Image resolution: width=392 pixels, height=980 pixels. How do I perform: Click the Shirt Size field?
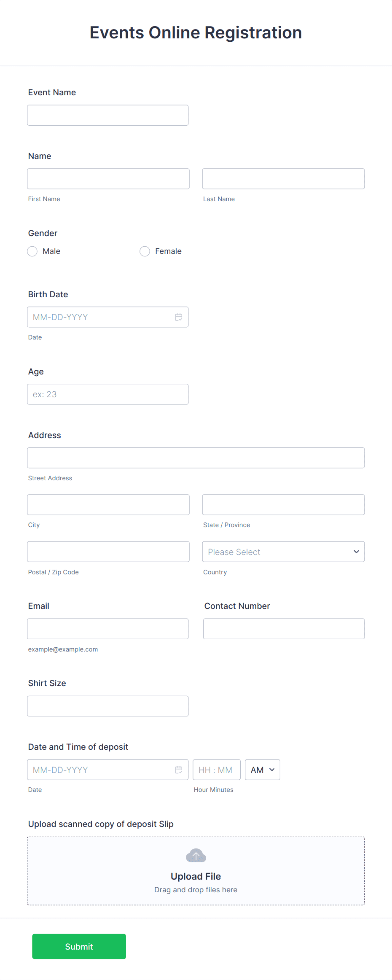107,705
